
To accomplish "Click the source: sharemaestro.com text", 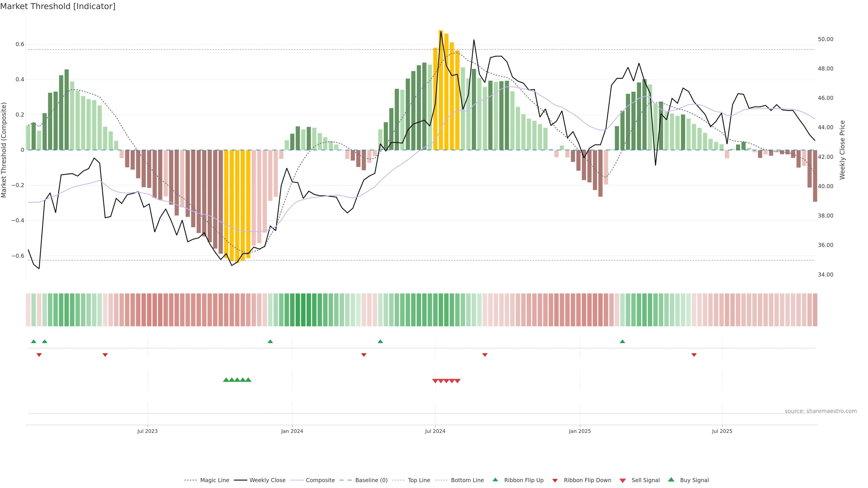I will click(821, 411).
